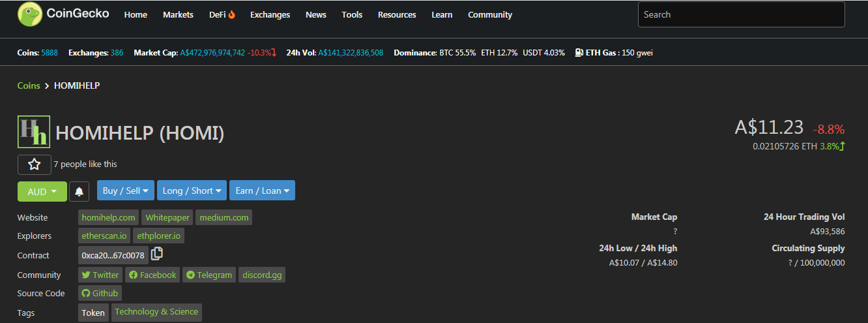Click the HOMIHELP (HOMI) heading

coord(140,133)
